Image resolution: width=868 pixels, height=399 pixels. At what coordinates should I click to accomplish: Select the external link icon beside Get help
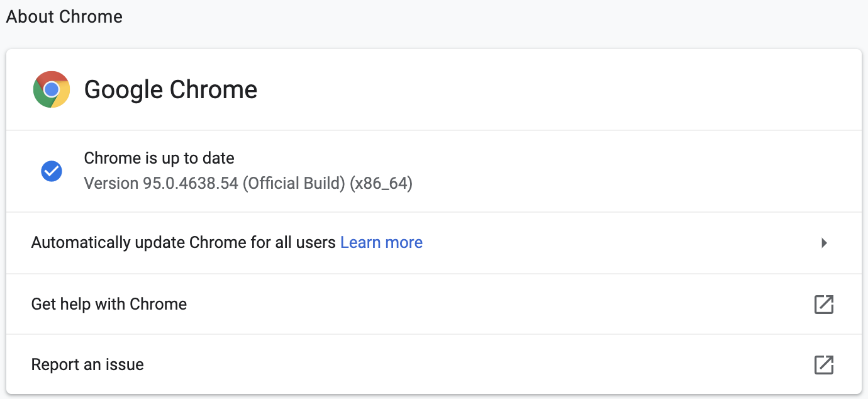(x=824, y=304)
